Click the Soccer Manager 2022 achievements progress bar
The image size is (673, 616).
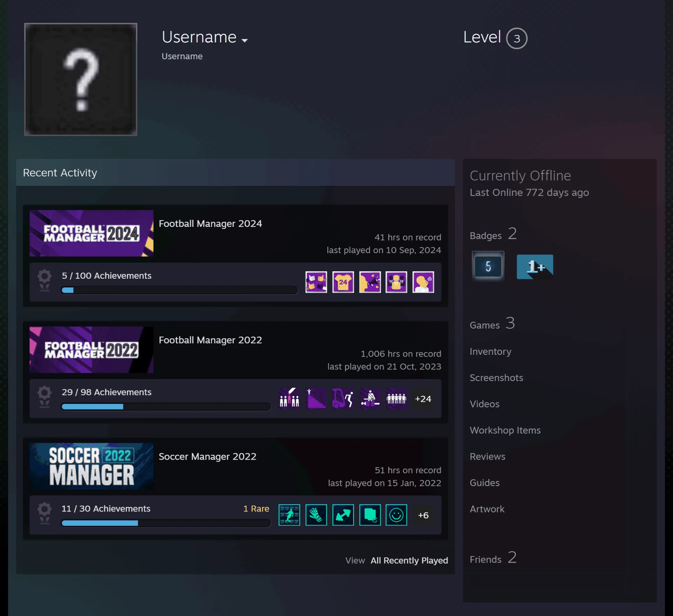click(166, 523)
